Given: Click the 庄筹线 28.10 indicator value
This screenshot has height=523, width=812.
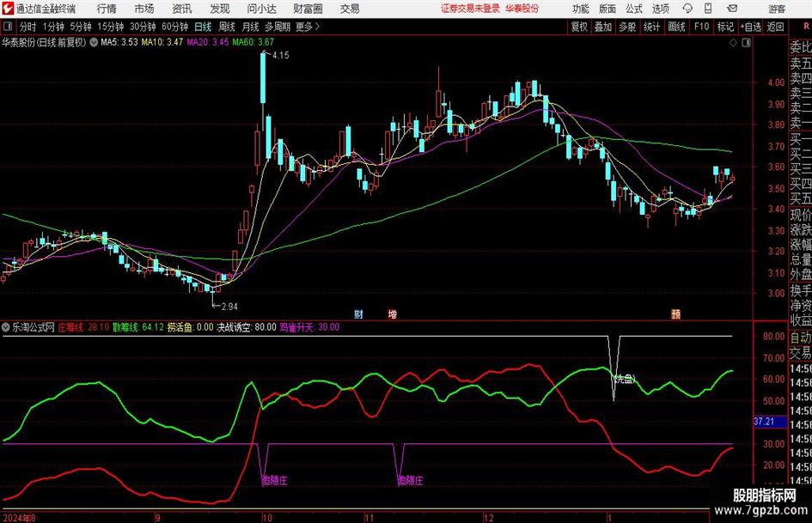Looking at the screenshot, I should point(83,327).
